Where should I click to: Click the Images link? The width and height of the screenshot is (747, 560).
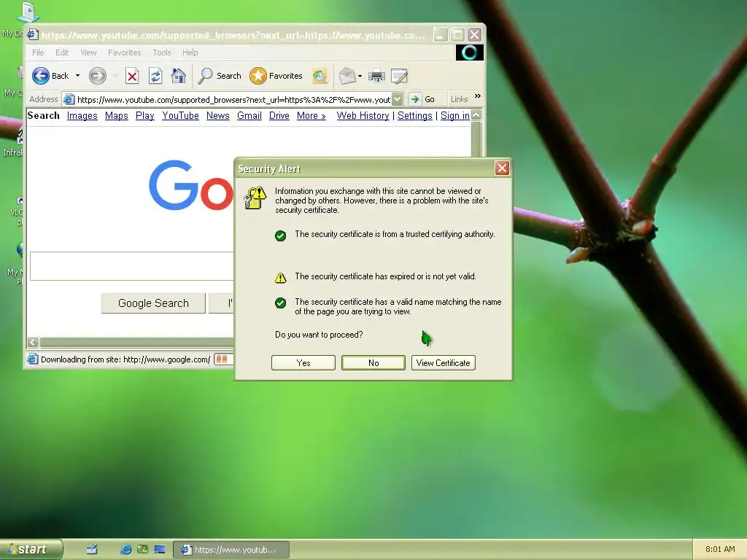[82, 116]
